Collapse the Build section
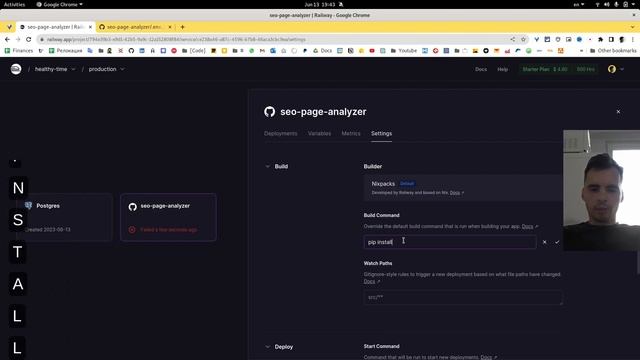Viewport: 640px width, 360px height. tap(267, 167)
